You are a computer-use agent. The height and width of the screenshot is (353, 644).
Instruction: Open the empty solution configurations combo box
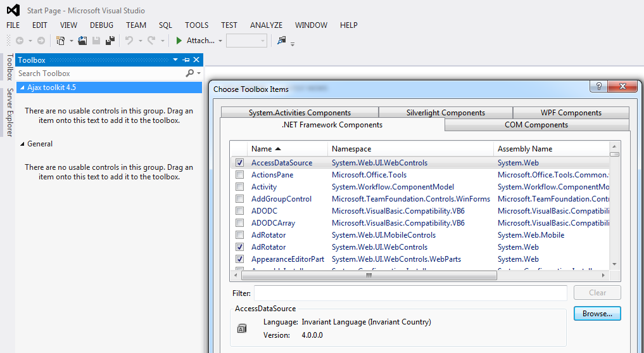coord(246,41)
